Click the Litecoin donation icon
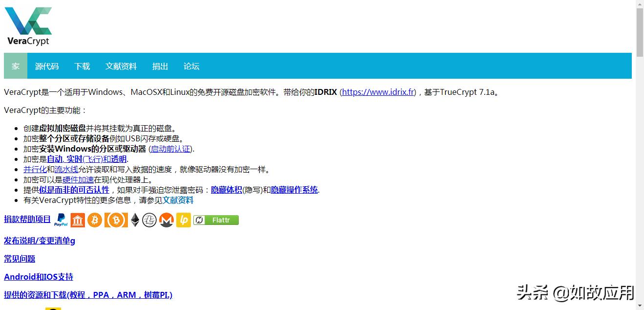Viewport: 644px width, 310px height. tap(149, 220)
